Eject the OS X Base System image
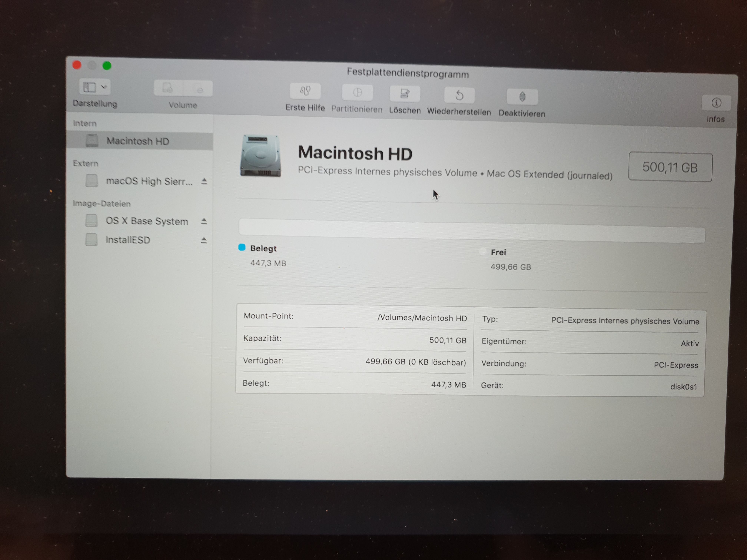Viewport: 747px width, 560px height. pos(204,221)
